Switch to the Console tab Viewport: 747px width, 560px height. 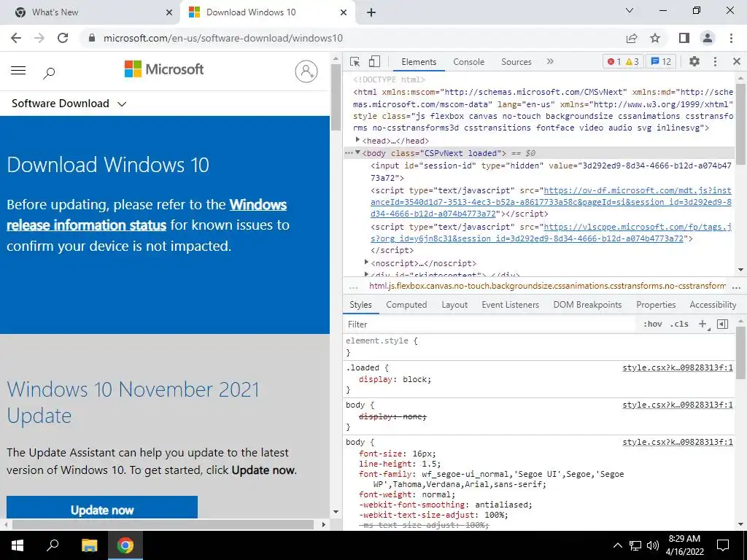[469, 62]
